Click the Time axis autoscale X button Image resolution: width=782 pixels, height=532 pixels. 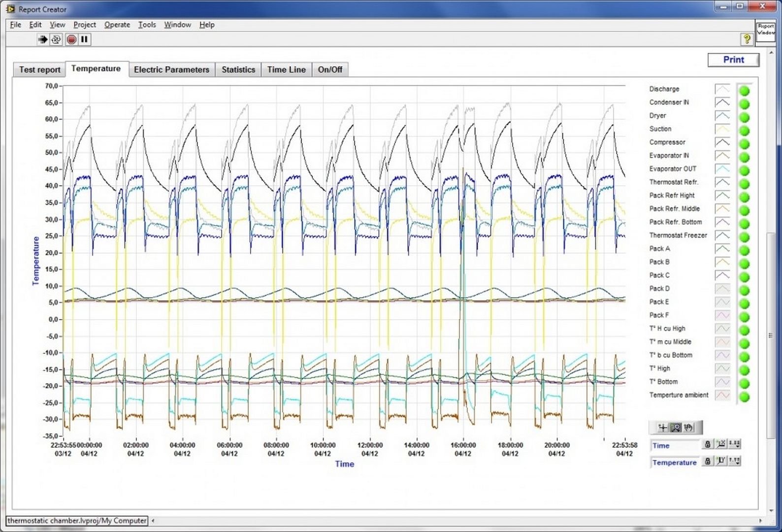click(721, 444)
